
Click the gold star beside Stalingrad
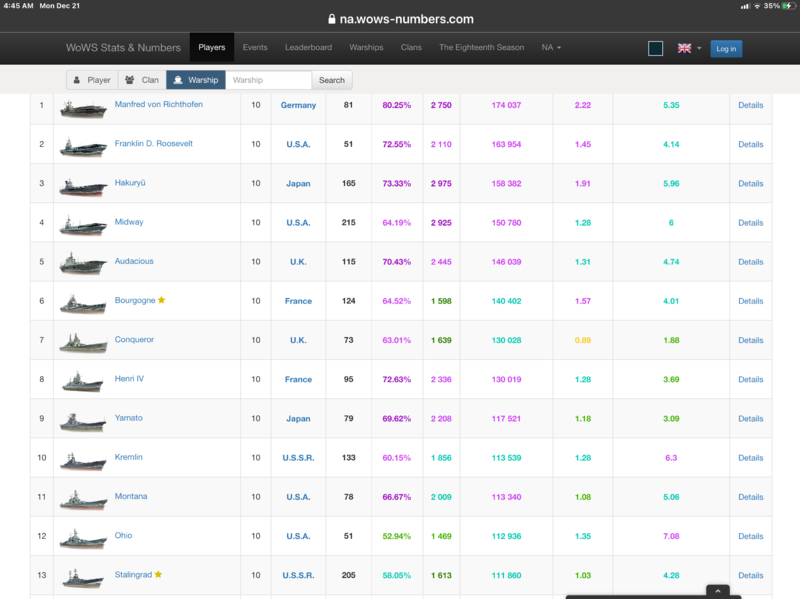click(158, 575)
